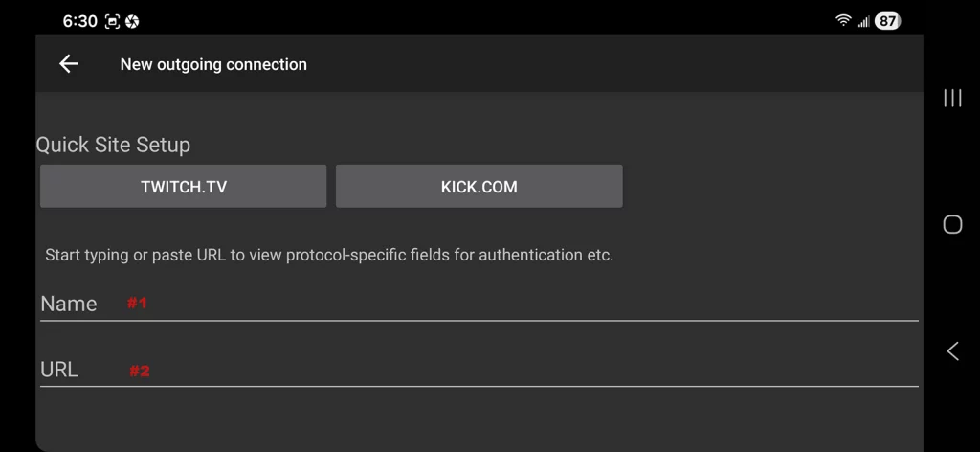Tap the "Start typing or paste URL" hint text

point(329,255)
